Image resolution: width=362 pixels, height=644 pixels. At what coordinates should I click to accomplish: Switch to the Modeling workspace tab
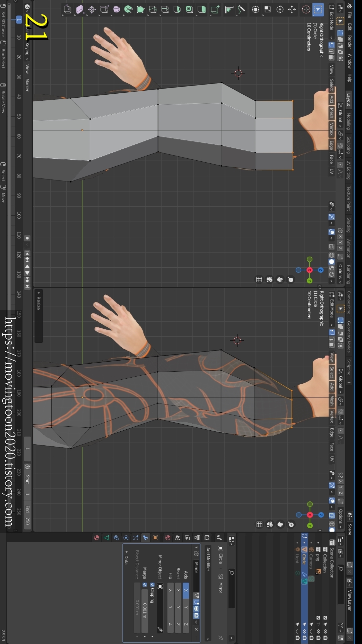(349, 121)
